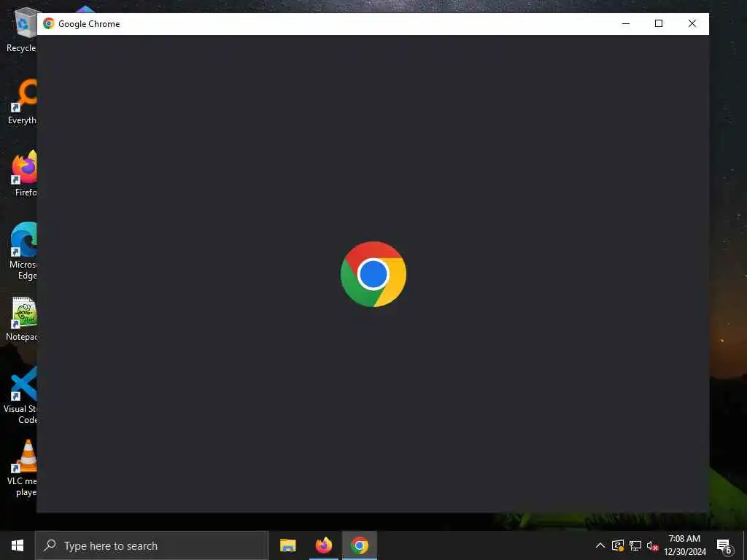The width and height of the screenshot is (747, 560).
Task: Open the security tray icon with warning badge
Action: tap(618, 545)
